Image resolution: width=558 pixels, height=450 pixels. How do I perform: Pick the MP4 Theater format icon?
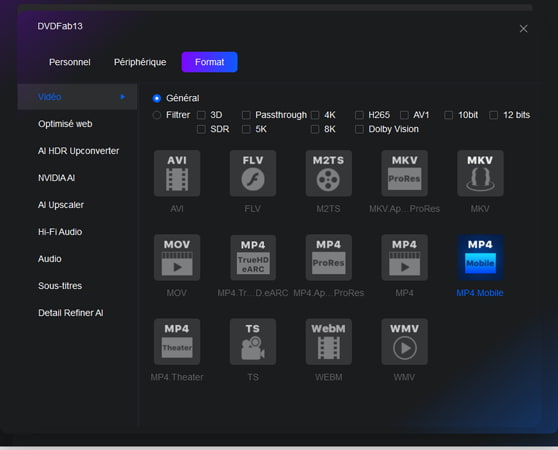tap(177, 342)
